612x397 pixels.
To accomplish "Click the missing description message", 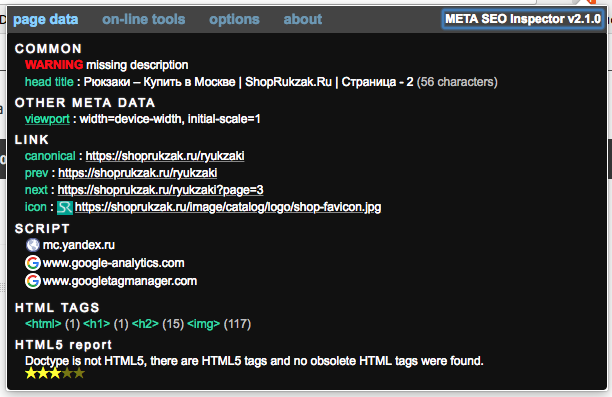I will (x=137, y=65).
